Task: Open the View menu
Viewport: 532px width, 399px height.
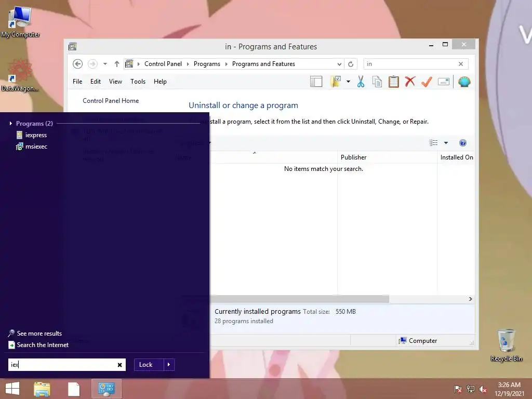Action: 115,82
